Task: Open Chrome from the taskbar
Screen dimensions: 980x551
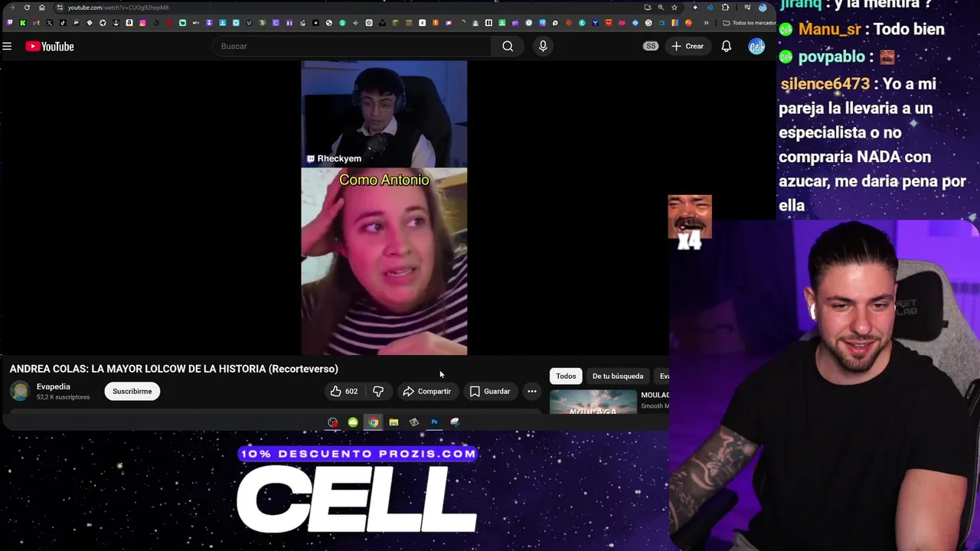Action: 373,422
